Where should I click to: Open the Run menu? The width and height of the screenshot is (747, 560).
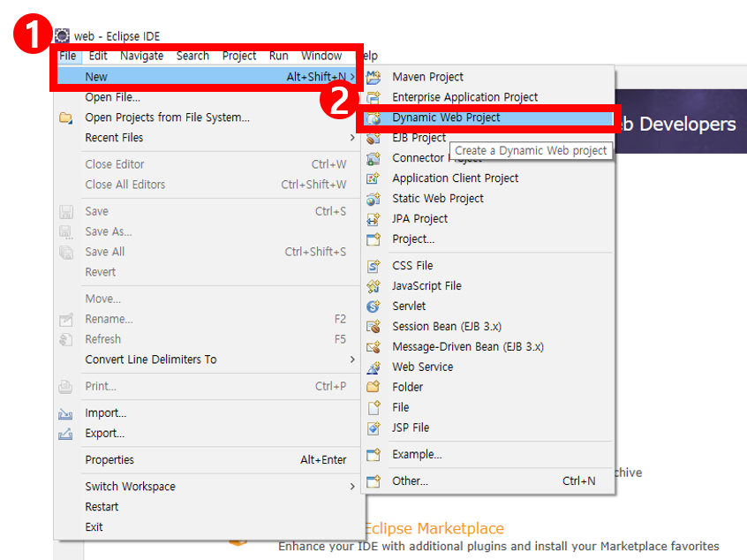(x=279, y=56)
